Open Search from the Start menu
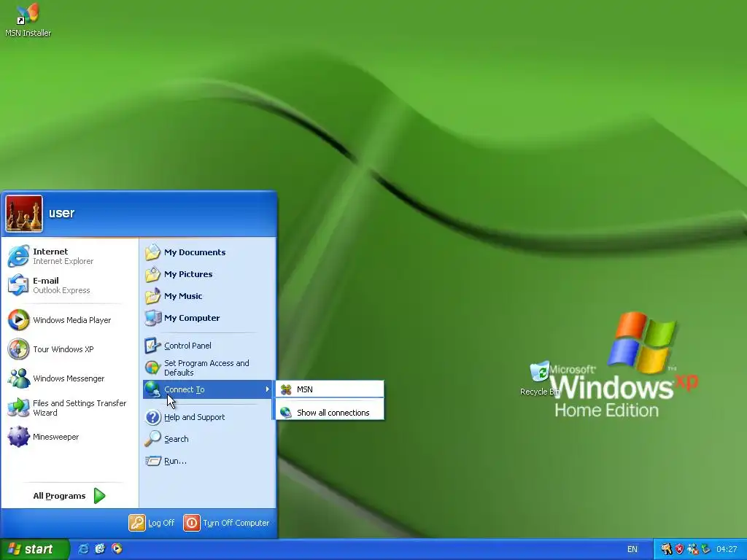This screenshot has height=560, width=747. (x=208, y=439)
